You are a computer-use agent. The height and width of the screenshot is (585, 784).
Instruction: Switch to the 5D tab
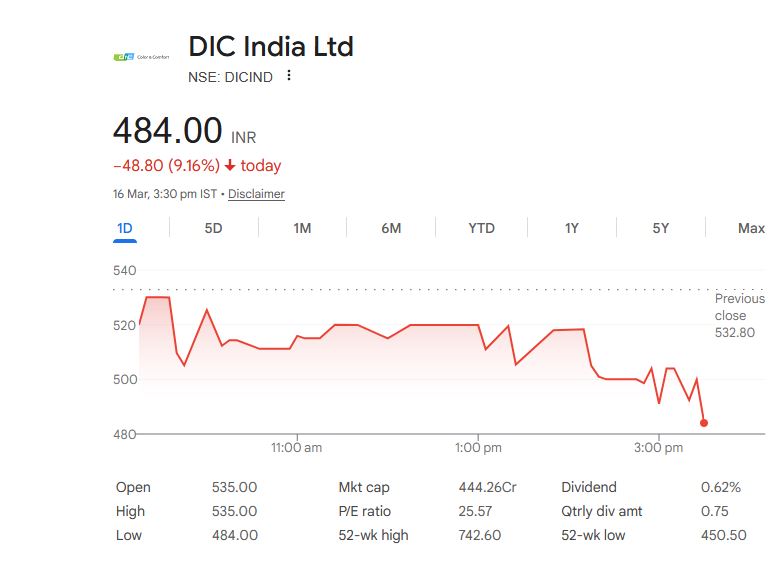[213, 228]
